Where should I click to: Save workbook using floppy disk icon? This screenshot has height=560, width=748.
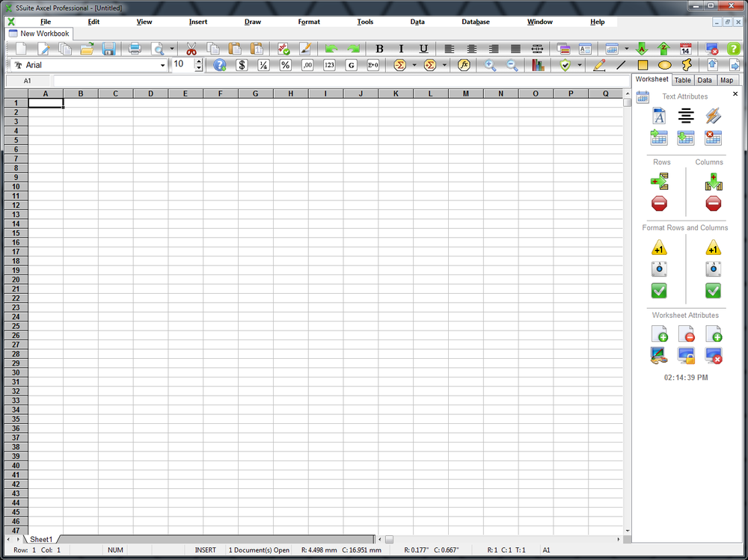pyautogui.click(x=108, y=49)
